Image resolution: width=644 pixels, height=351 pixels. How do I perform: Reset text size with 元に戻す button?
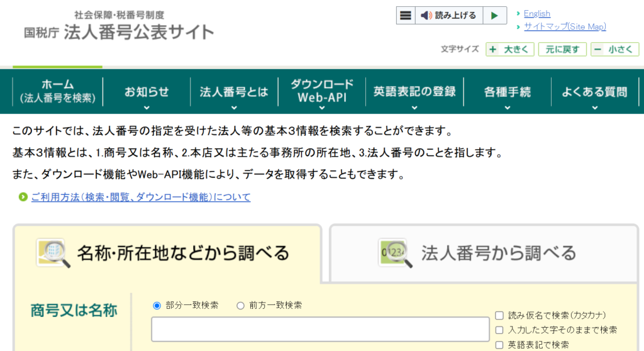point(562,49)
